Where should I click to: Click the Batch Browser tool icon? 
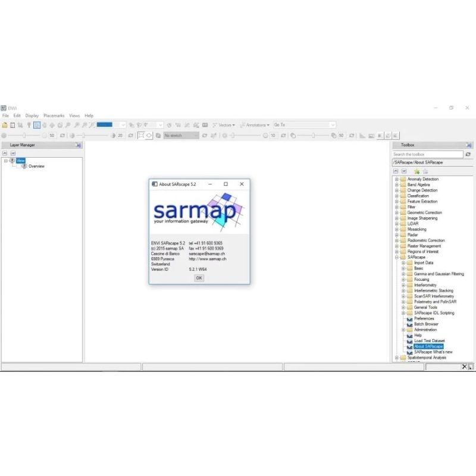click(x=409, y=324)
